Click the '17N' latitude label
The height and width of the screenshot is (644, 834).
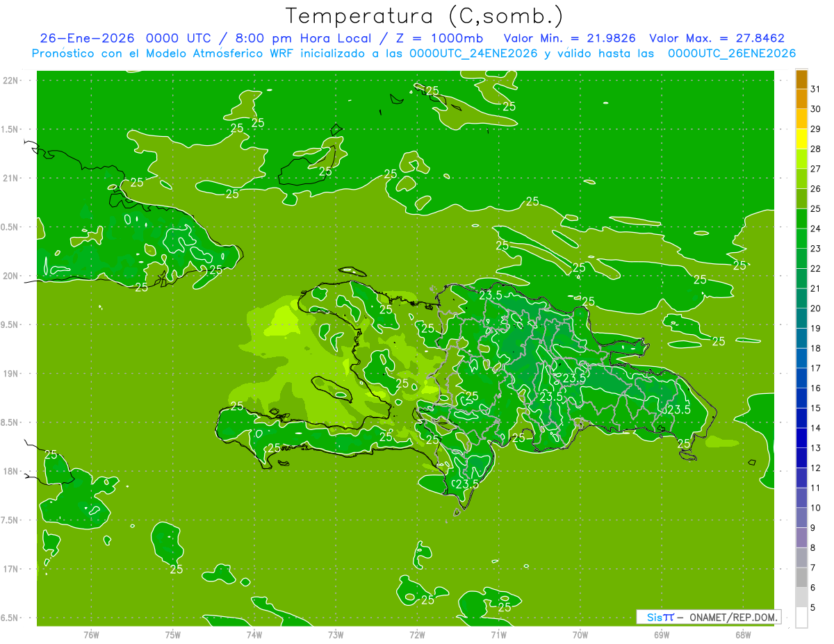11,569
